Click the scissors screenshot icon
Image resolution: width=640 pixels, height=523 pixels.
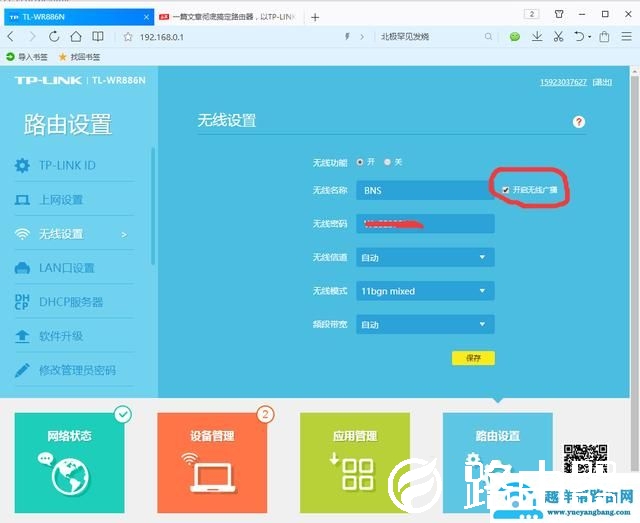pos(558,37)
